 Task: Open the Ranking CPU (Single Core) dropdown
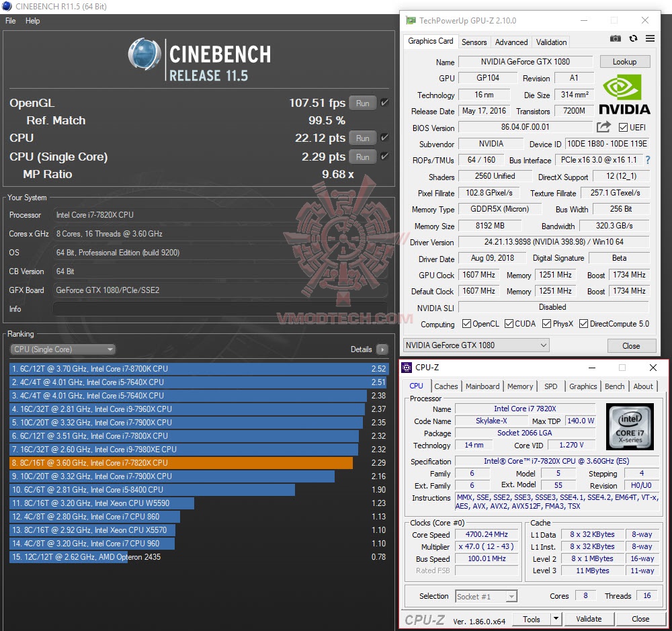(x=63, y=349)
